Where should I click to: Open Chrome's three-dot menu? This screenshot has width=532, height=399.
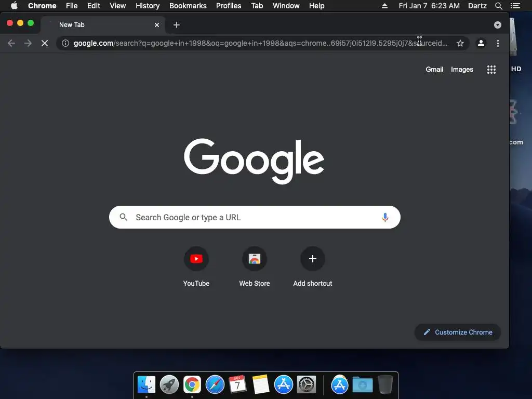click(498, 43)
